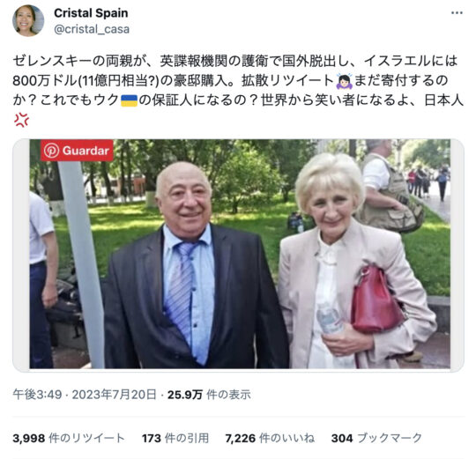Click the bowing person emoji in tweet
Screen dimensions: 476x459
pyautogui.click(x=345, y=81)
